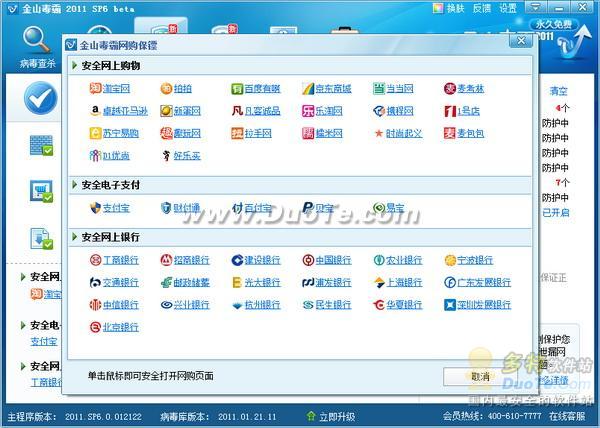Click the 当当网 shop icon
The width and height of the screenshot is (600, 428).
coord(379,89)
